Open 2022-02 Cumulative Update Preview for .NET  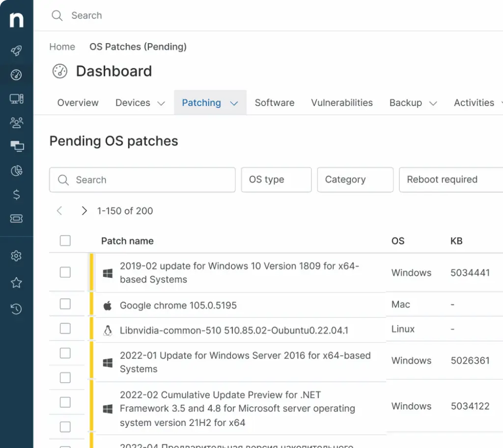238,409
